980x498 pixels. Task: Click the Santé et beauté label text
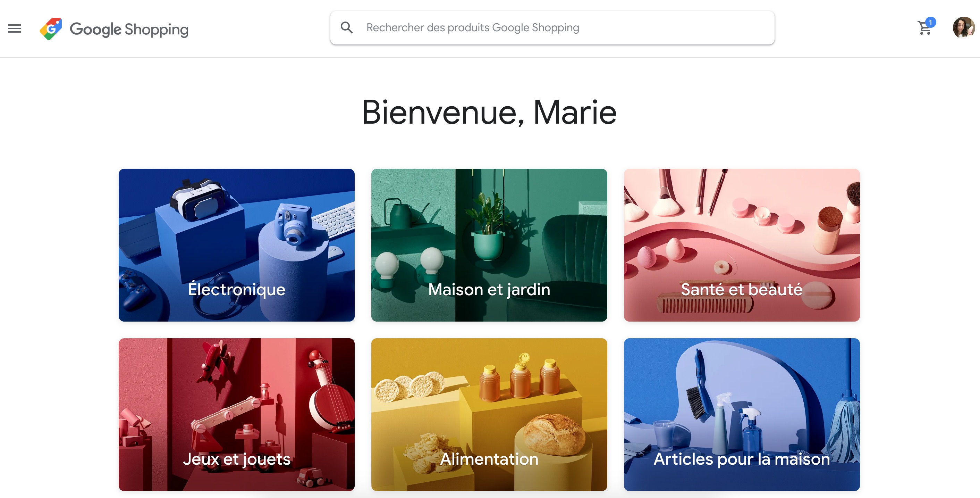742,289
